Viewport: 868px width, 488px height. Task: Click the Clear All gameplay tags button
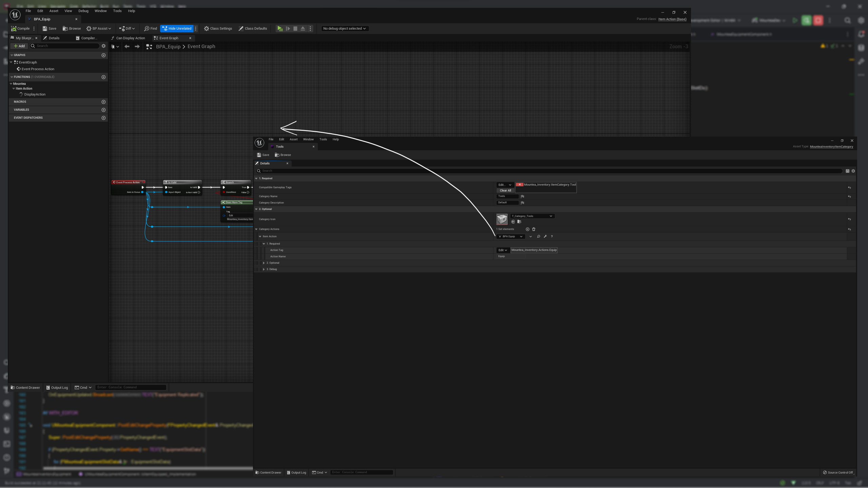pos(505,190)
